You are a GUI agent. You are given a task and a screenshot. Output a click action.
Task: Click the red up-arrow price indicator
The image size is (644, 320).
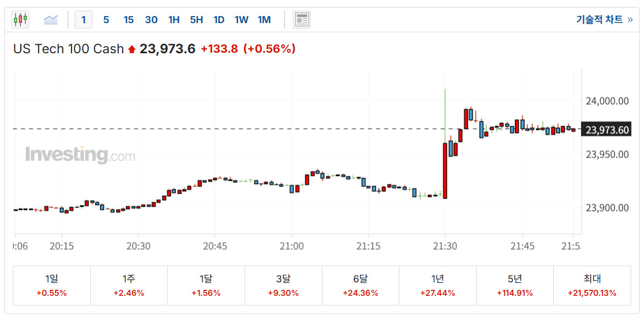(132, 49)
